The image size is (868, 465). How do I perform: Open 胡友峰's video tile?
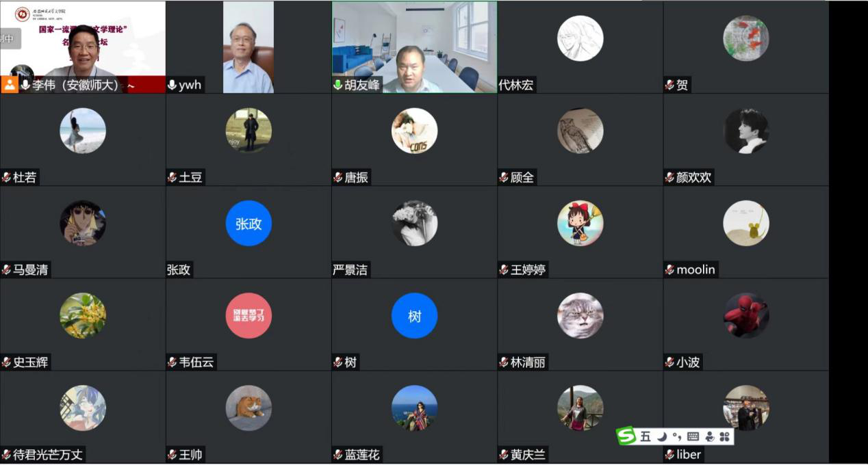[414, 46]
